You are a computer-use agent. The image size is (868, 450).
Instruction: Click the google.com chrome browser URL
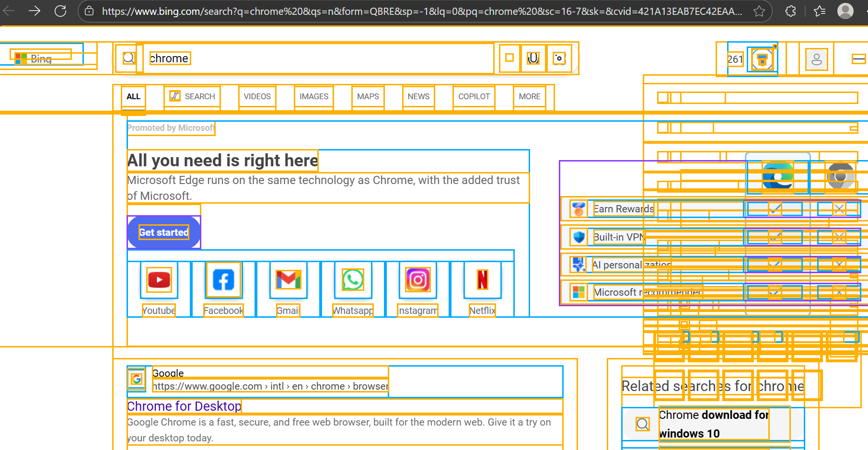(x=270, y=386)
